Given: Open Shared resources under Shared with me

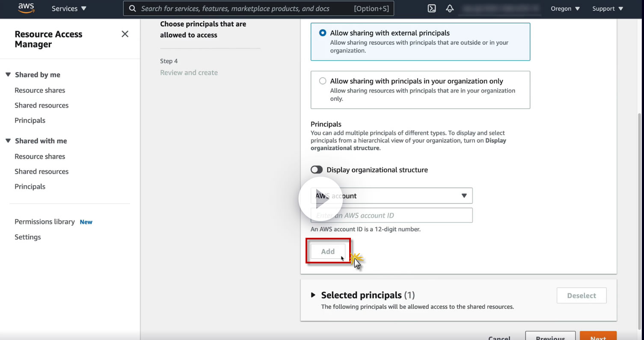Looking at the screenshot, I should click(42, 171).
